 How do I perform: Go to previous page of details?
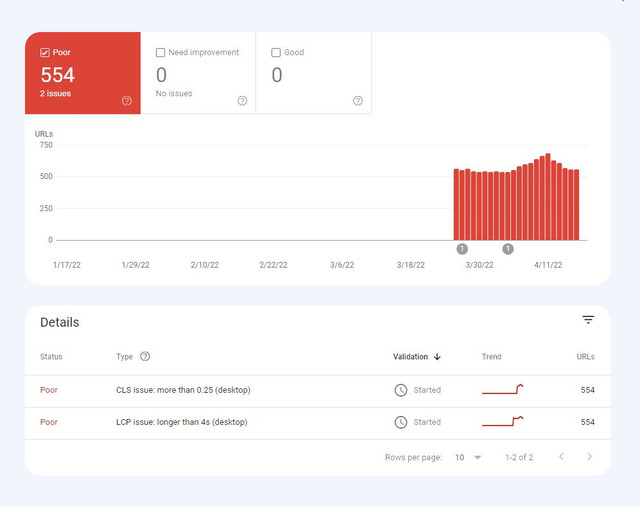[562, 456]
